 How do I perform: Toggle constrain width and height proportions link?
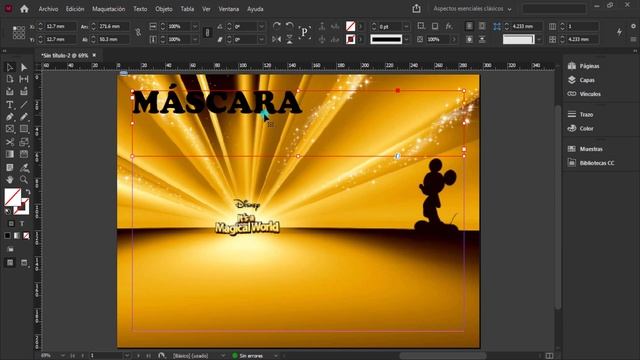coord(138,32)
